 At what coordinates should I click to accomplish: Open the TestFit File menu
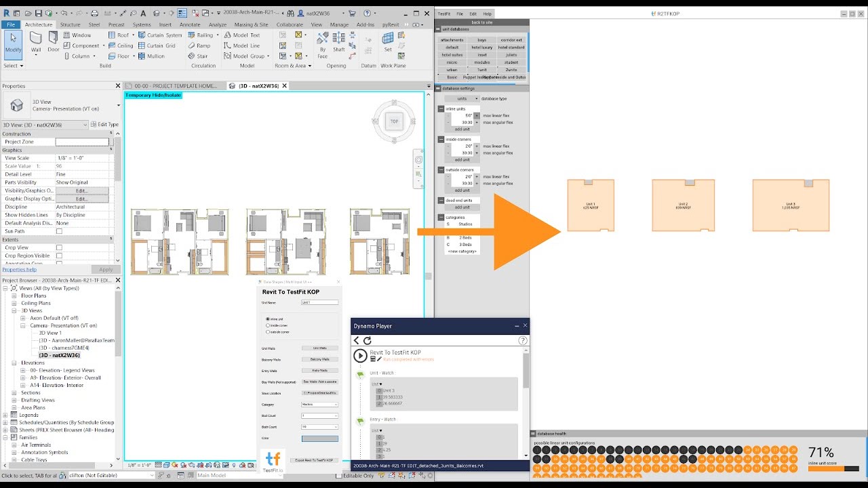tap(460, 14)
